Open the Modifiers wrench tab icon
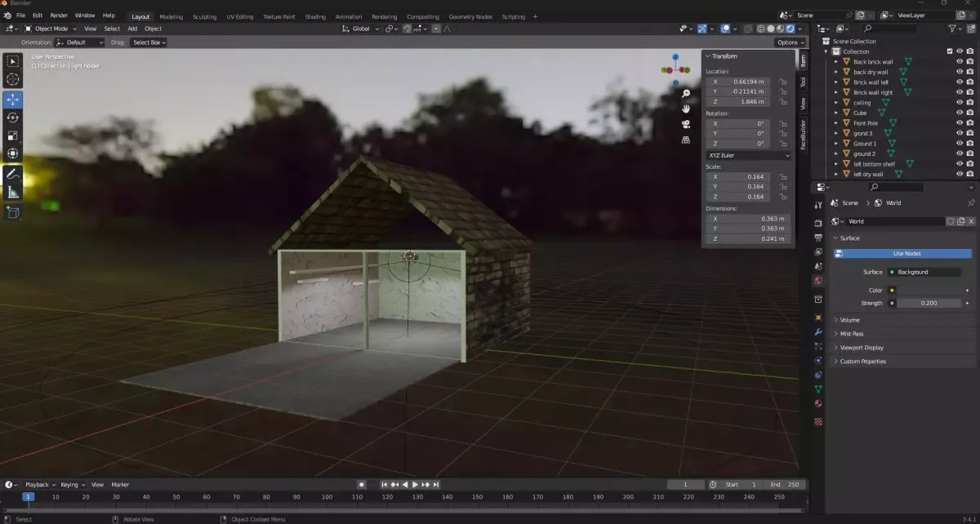This screenshot has height=524, width=980. point(818,331)
